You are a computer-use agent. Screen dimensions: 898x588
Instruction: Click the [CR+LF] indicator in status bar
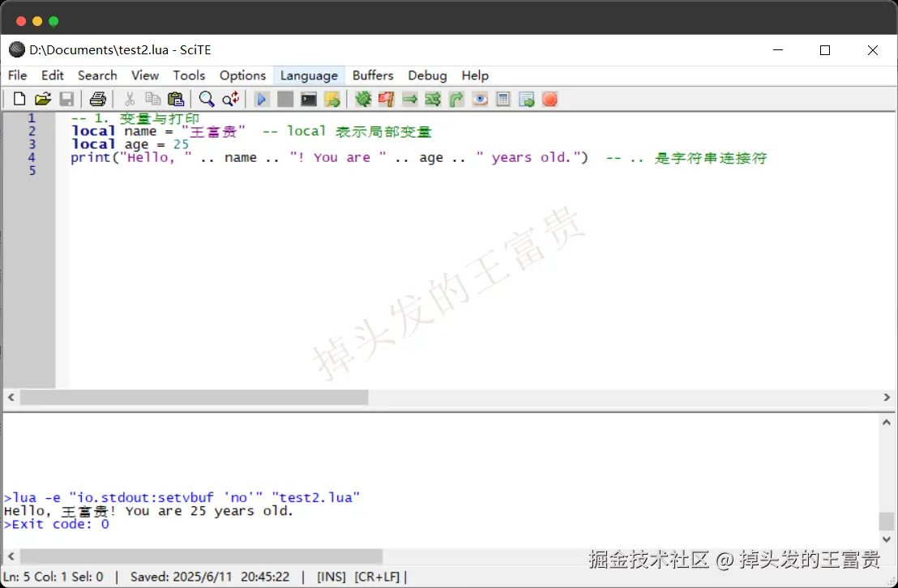pyautogui.click(x=377, y=577)
